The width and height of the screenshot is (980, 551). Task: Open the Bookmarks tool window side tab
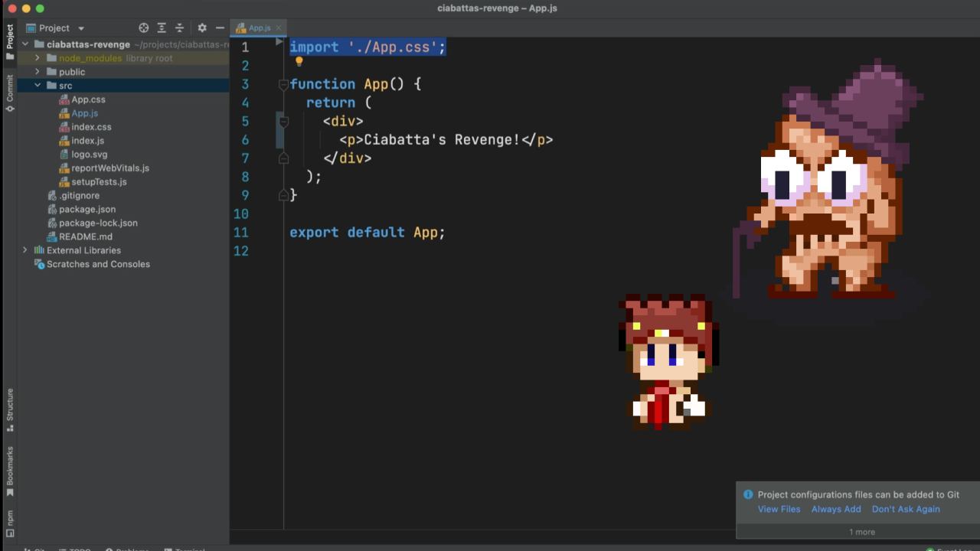tap(10, 471)
